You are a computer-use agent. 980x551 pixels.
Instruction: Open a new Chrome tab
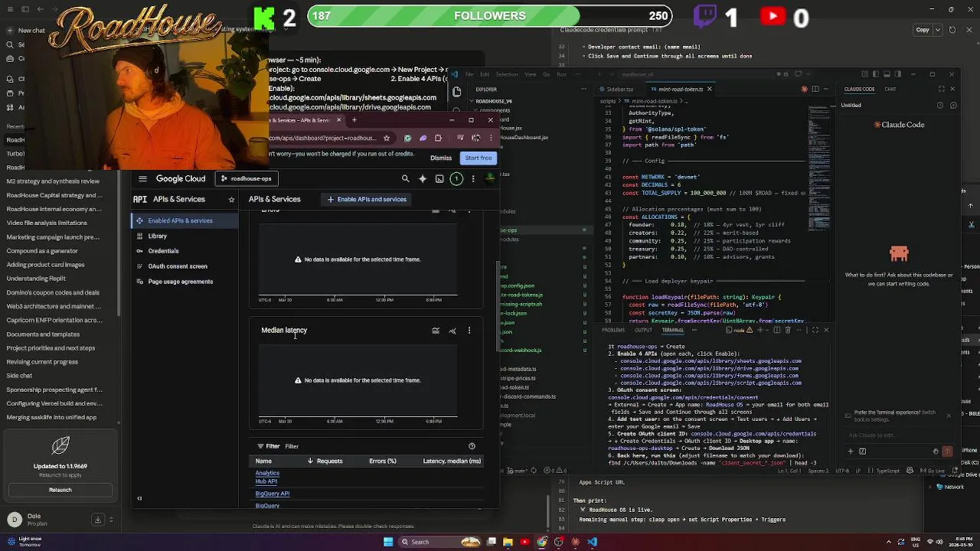[x=354, y=120]
